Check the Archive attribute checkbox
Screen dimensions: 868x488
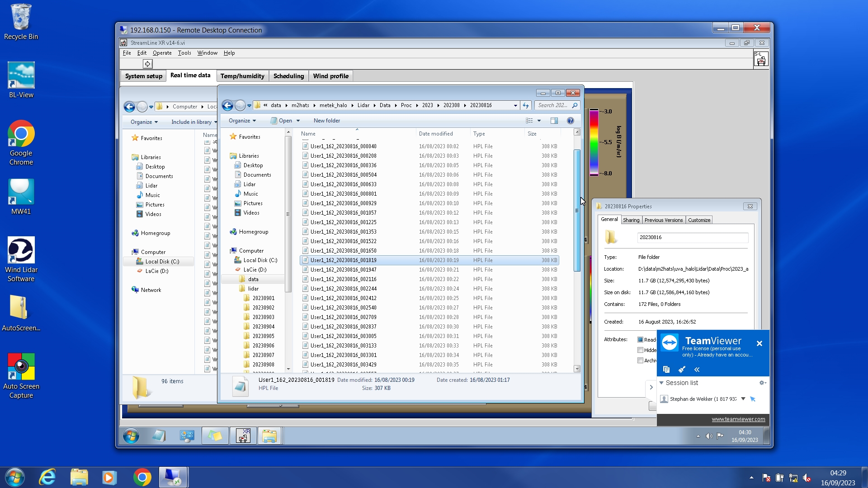(640, 361)
